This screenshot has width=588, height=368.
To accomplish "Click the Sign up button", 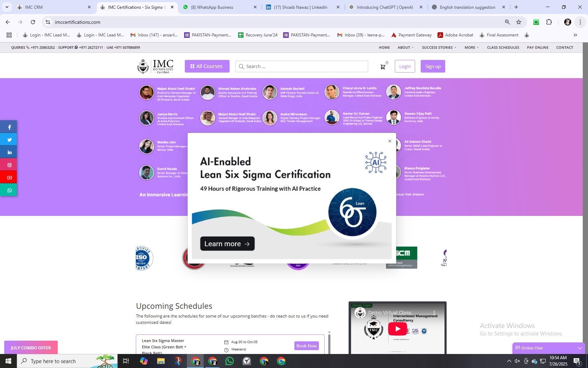I will pyautogui.click(x=433, y=67).
